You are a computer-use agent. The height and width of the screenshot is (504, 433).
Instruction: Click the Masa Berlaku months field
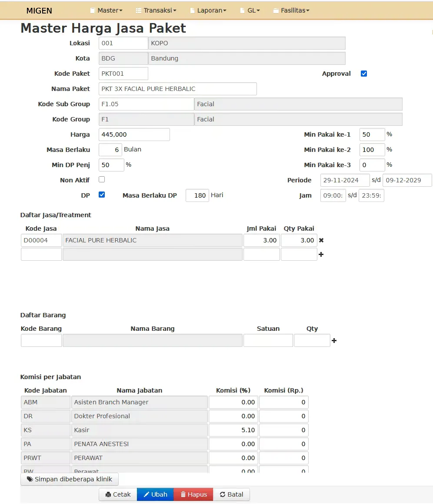tap(110, 150)
